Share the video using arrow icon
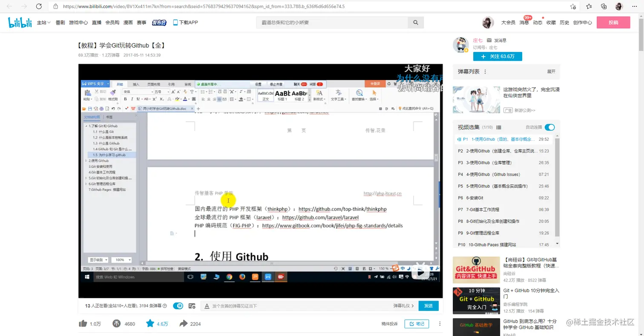644x336 pixels. pos(184,324)
